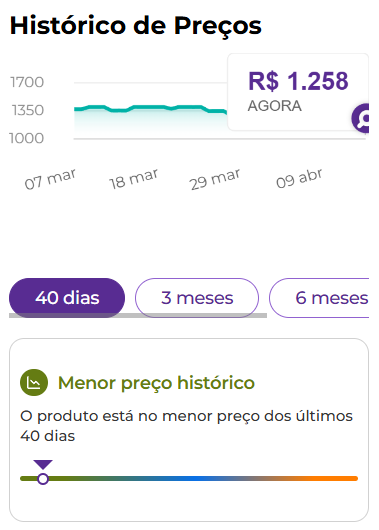Click the purple triangle price marker
Screen dimensions: 379x530
point(43,464)
